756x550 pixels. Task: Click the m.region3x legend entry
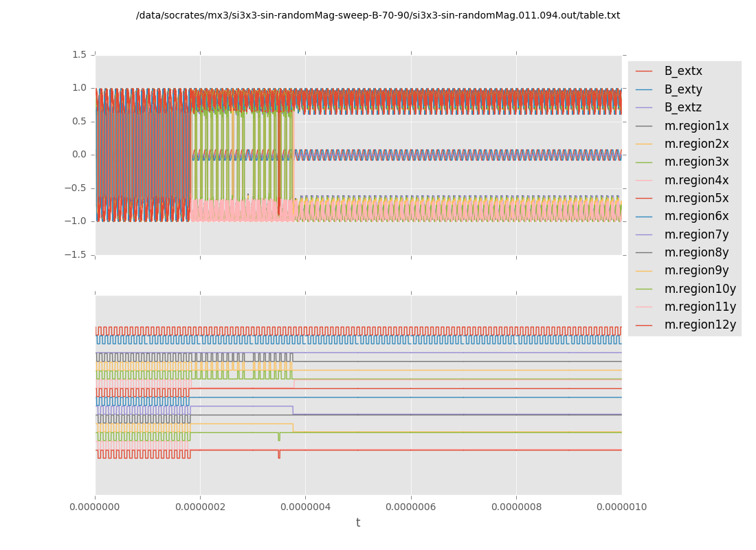tap(696, 162)
